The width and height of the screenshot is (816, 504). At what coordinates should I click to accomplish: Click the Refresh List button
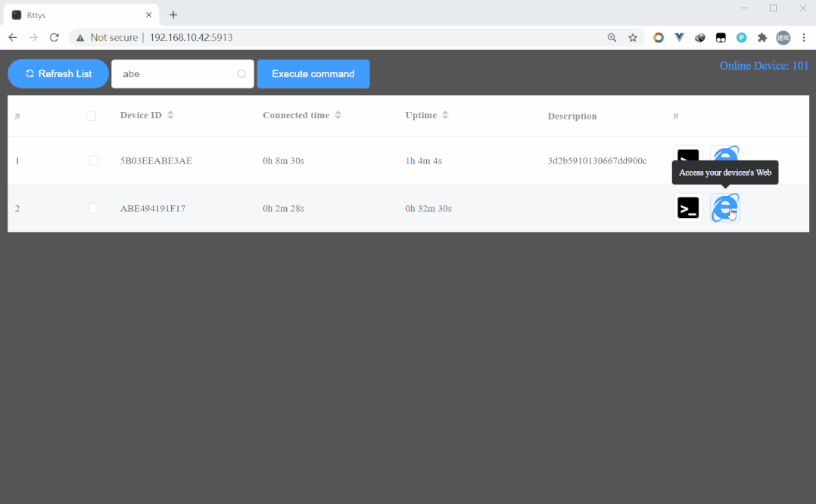click(x=58, y=73)
